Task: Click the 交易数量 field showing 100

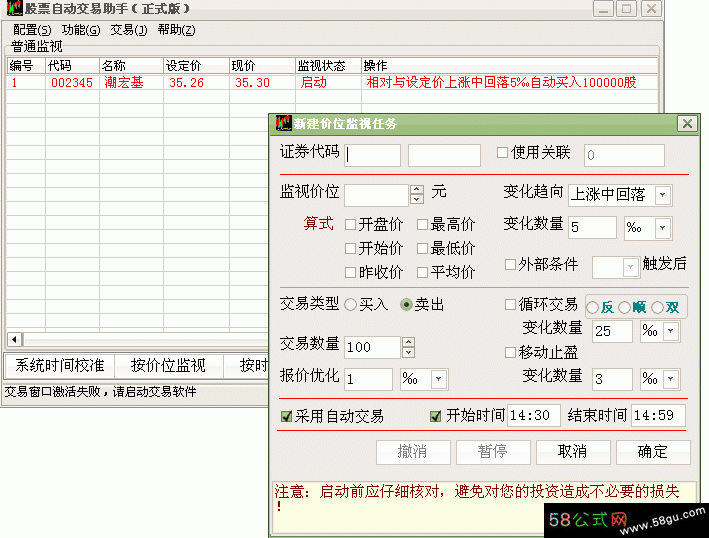Action: click(373, 347)
